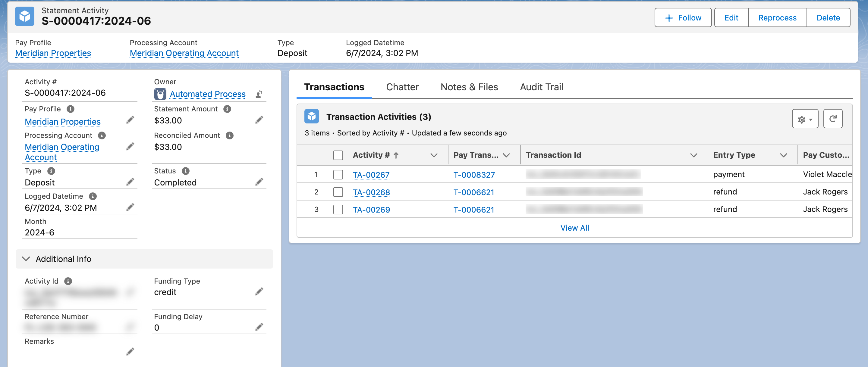Open Transaction Id column actions chevron
The image size is (868, 367).
click(x=693, y=155)
